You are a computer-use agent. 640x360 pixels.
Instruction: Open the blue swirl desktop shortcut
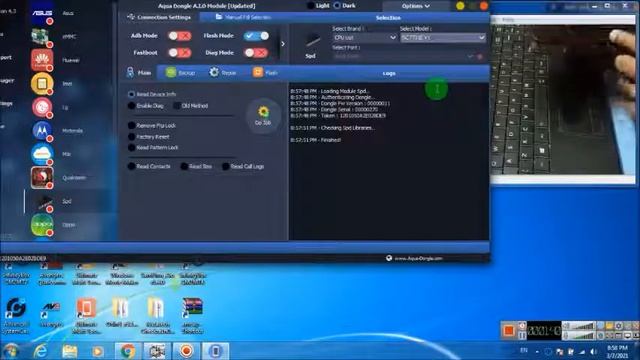(16, 309)
